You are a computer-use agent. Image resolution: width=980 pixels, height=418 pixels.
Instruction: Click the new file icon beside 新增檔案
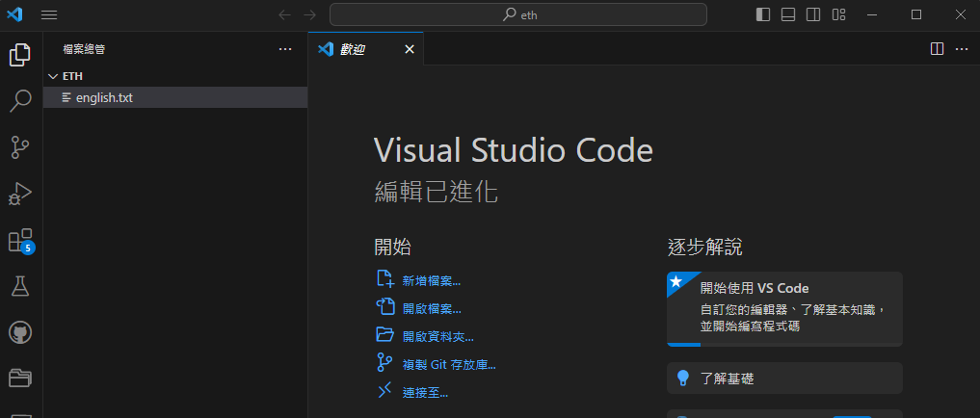[385, 278]
